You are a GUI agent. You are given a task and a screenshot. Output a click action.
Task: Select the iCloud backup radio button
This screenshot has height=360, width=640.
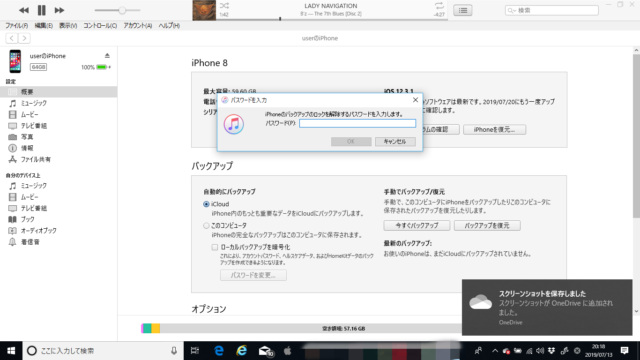pos(206,204)
